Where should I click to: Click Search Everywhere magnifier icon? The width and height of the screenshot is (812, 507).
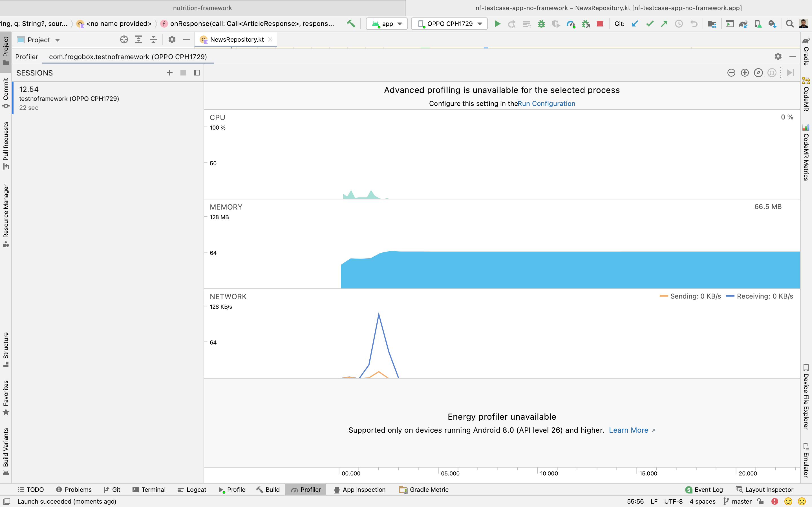click(789, 24)
